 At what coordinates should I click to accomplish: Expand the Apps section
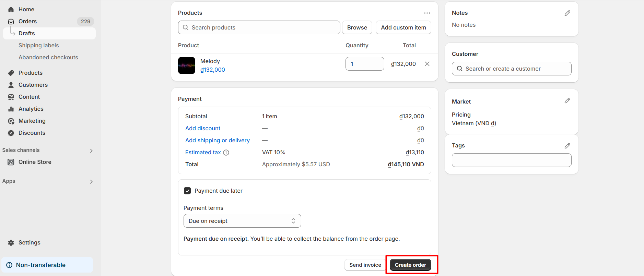(x=91, y=182)
